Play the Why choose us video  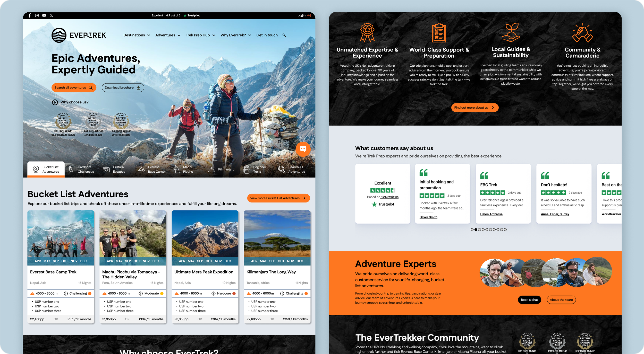(x=55, y=102)
